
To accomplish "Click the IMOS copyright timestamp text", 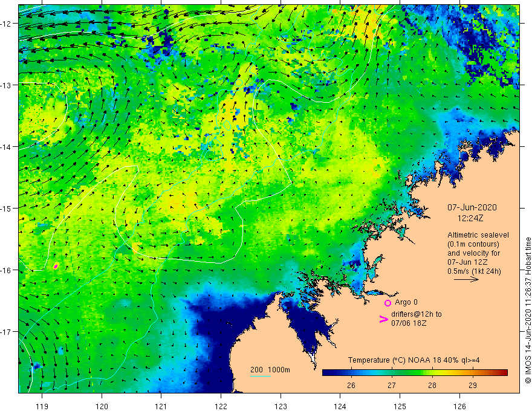I will click(x=528, y=310).
